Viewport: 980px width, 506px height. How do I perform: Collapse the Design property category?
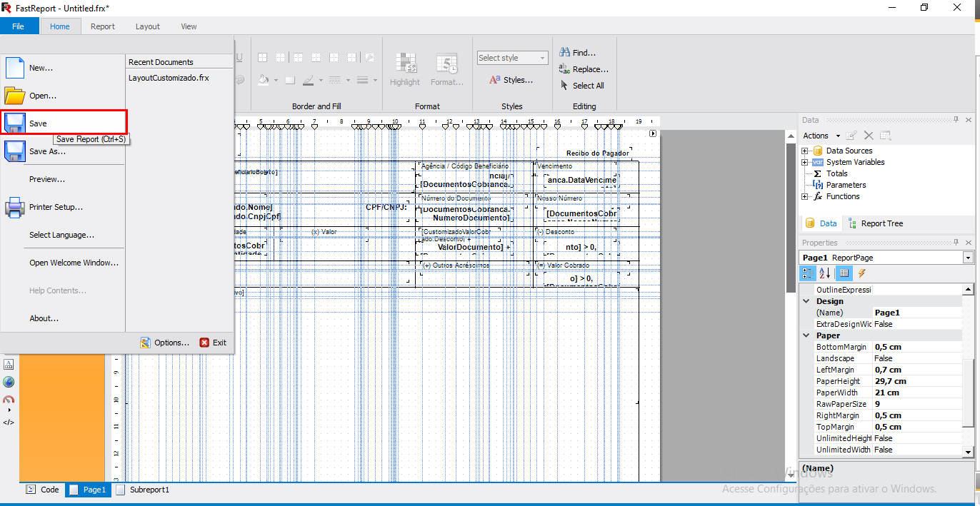(x=806, y=301)
